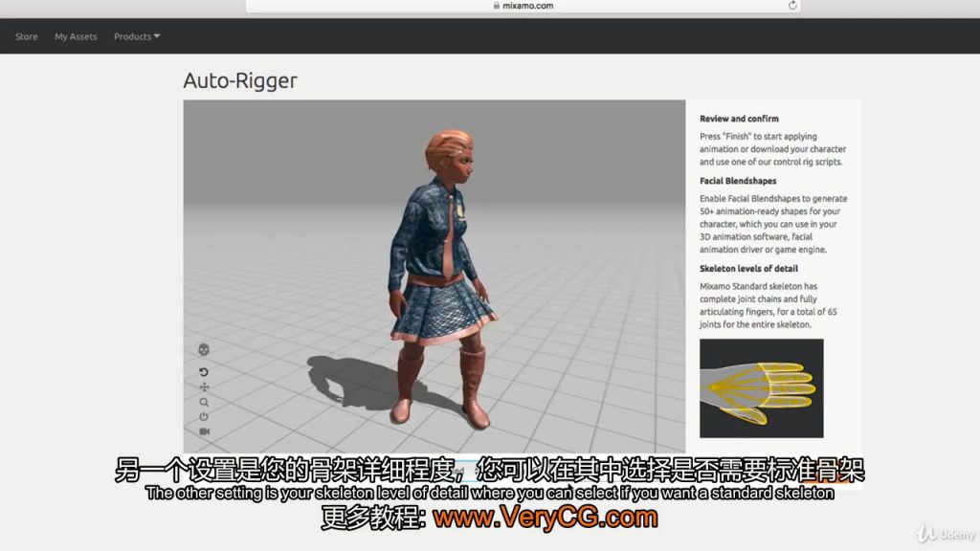
Task: Click the 3D character in viewport
Action: tap(442, 279)
